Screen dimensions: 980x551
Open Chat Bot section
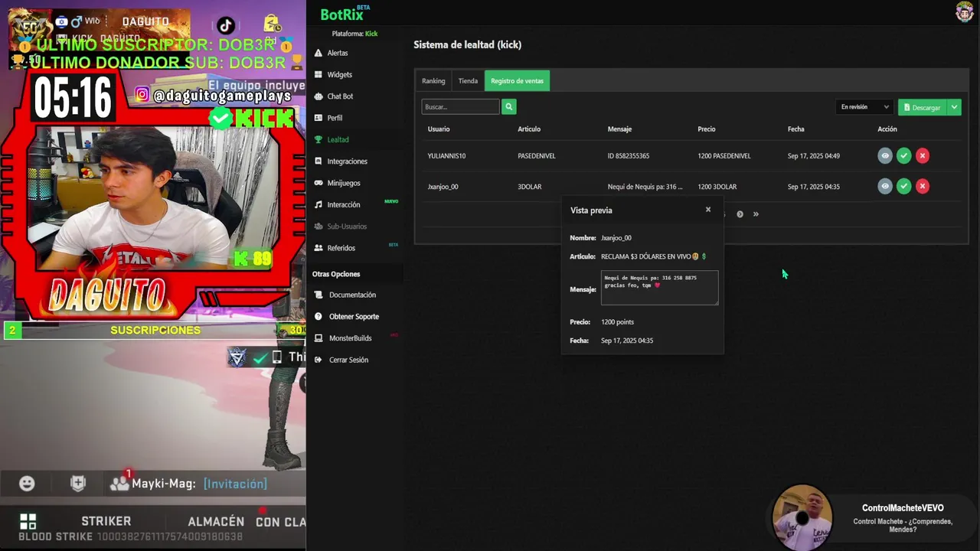pos(340,96)
